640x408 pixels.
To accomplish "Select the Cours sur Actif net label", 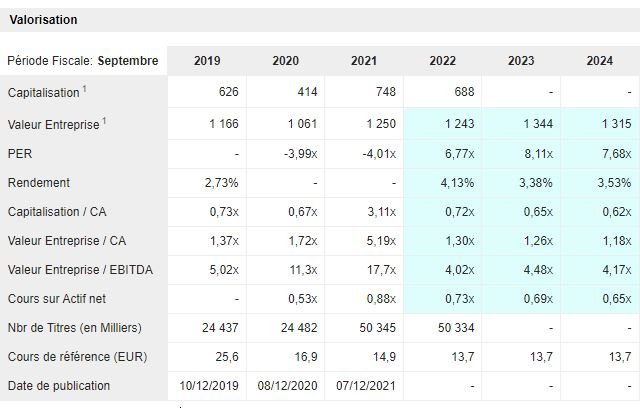I will click(56, 299).
